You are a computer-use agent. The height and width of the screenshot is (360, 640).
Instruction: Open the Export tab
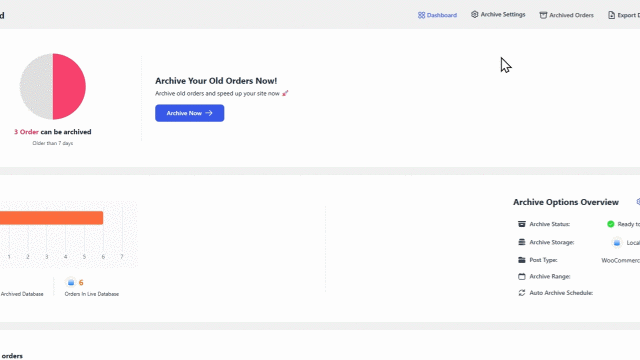[x=624, y=15]
